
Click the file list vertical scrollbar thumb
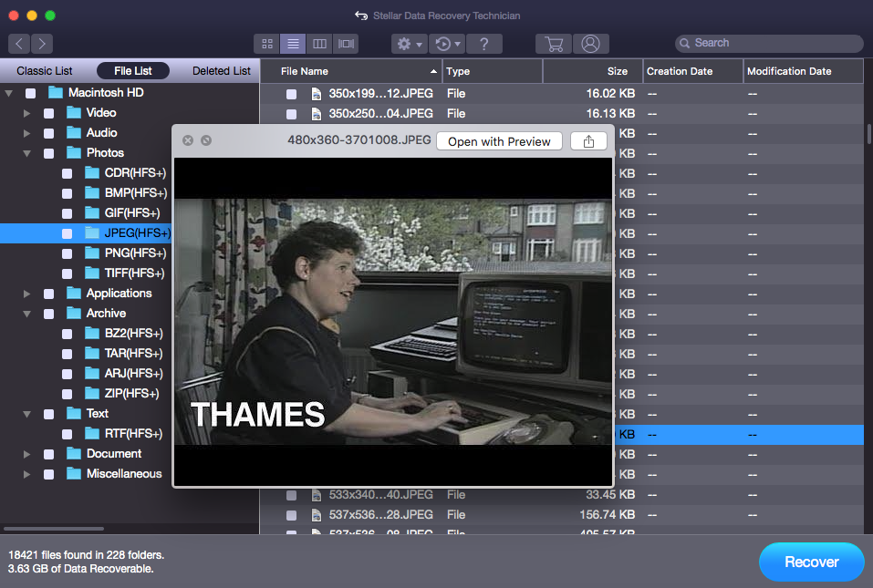[868, 134]
